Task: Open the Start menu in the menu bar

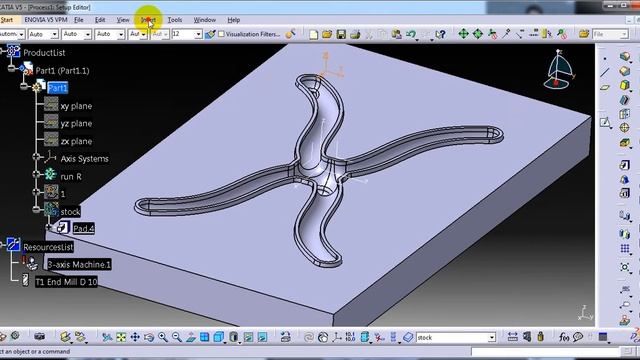Action: [7, 20]
